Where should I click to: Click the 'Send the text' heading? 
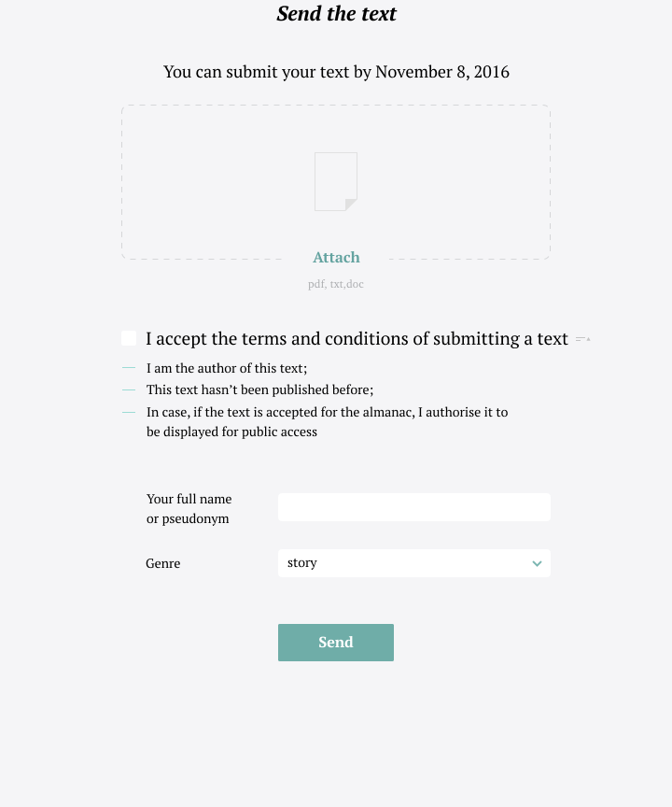[336, 13]
